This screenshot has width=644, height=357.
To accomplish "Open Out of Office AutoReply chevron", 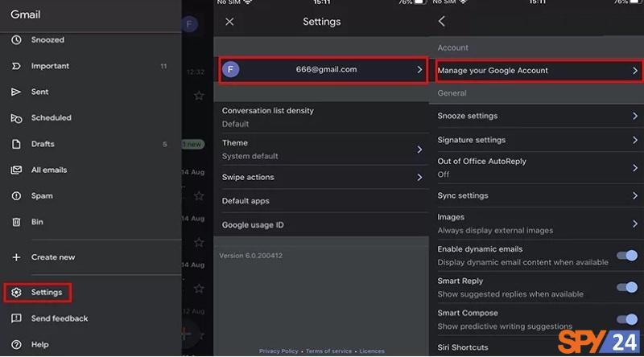I will click(x=635, y=168).
